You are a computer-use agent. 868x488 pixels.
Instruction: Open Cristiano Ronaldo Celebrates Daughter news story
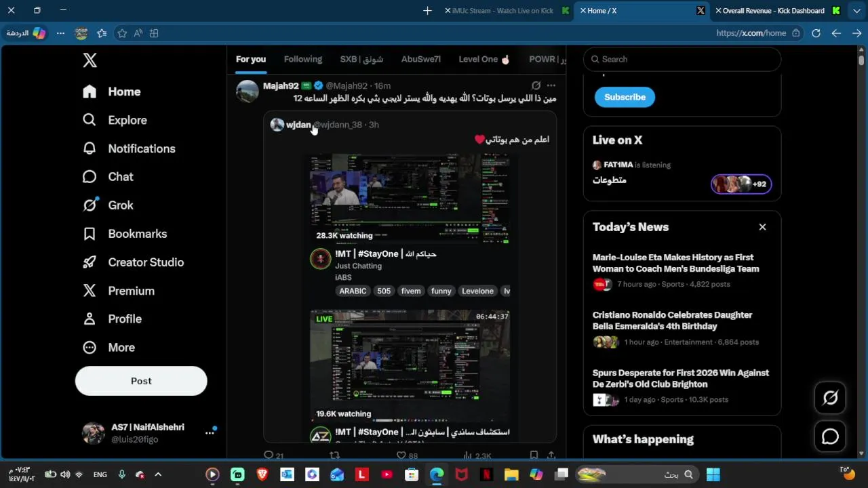[x=682, y=329]
